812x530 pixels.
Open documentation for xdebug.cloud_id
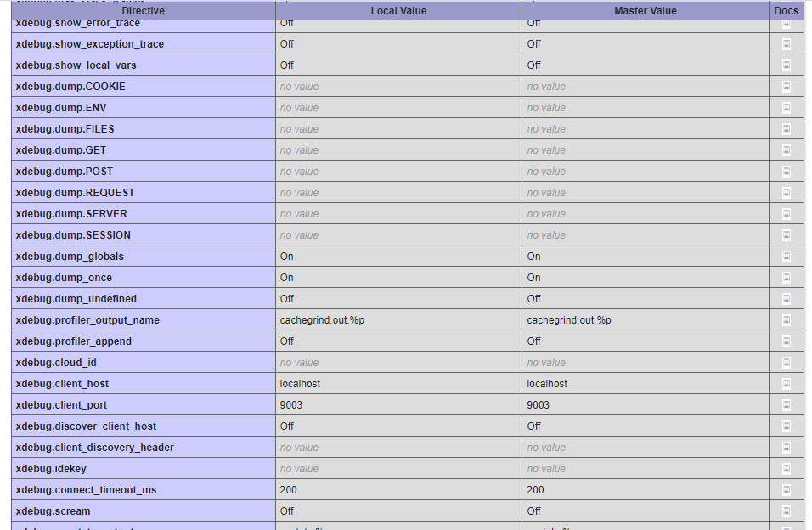(786, 362)
